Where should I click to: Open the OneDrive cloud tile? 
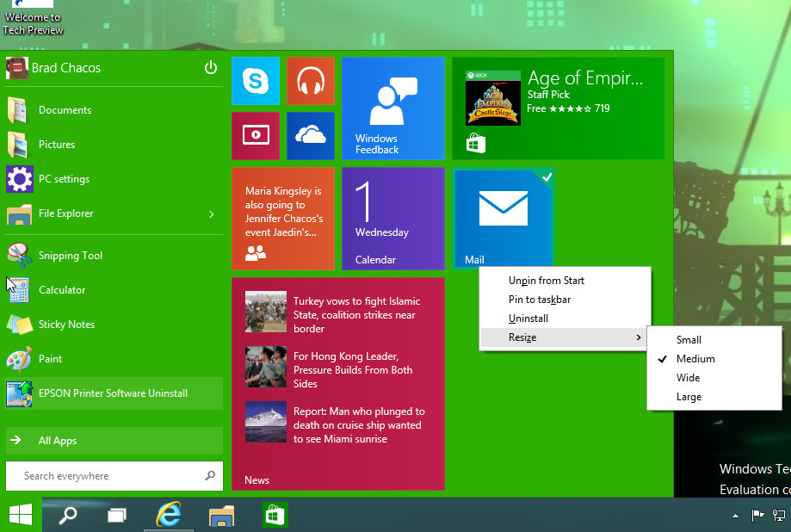(x=310, y=135)
